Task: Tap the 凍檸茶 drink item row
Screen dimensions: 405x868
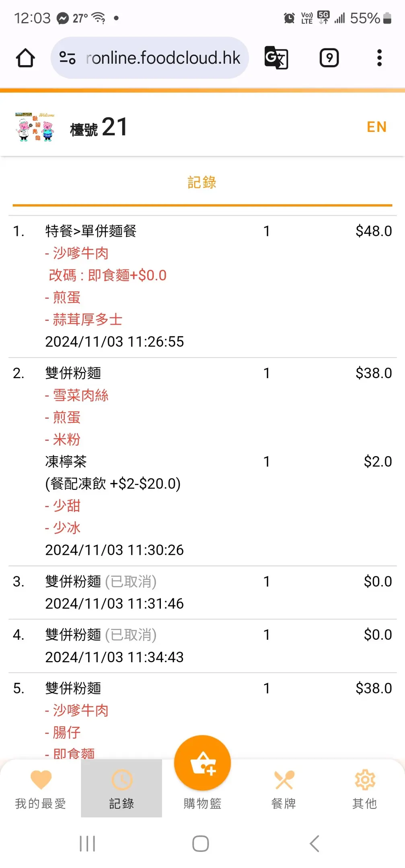Action: tap(66, 462)
